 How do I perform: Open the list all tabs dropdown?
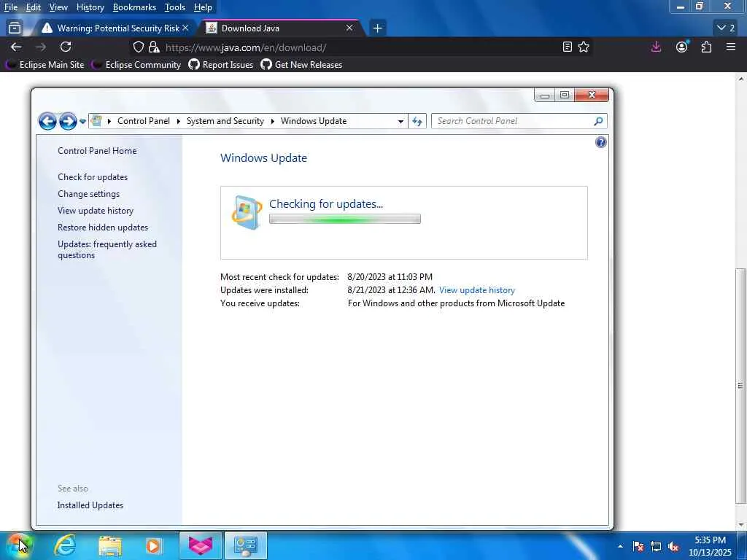[727, 28]
